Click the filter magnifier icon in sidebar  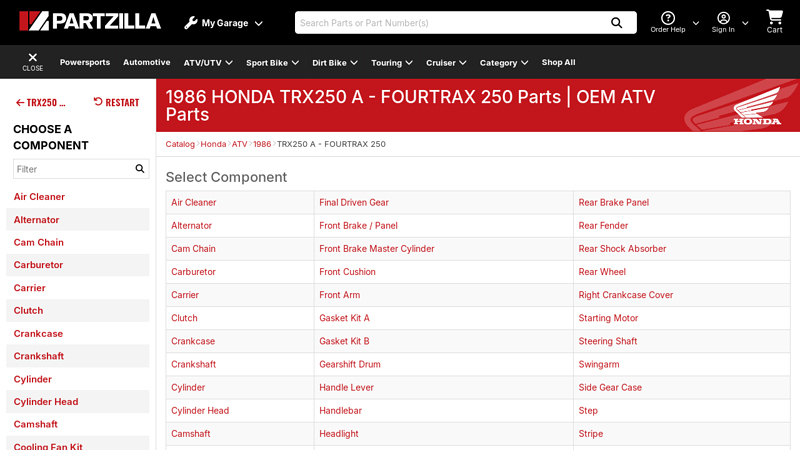[139, 169]
